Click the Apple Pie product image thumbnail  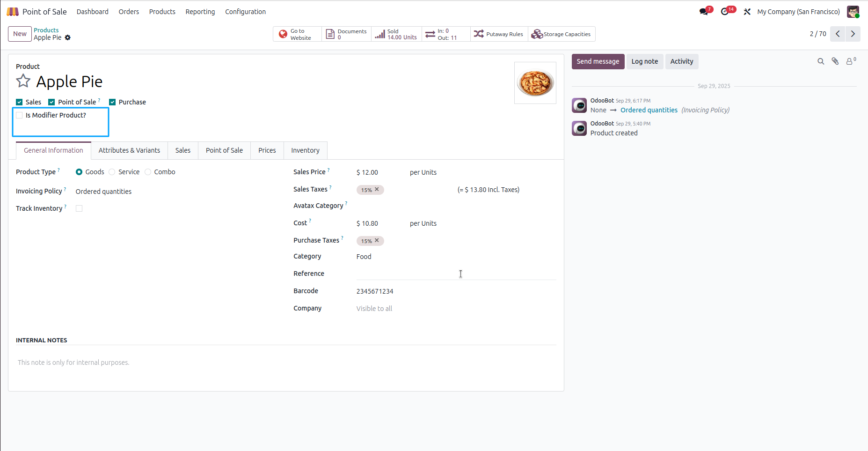tap(535, 83)
